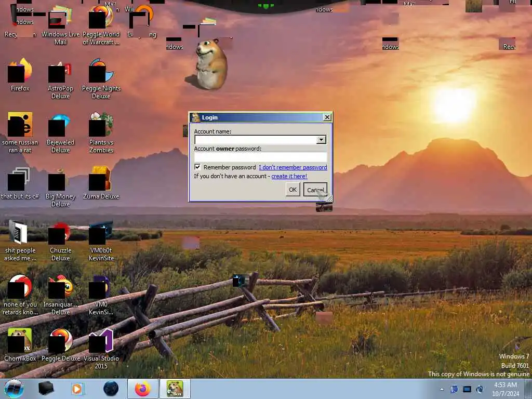Viewport: 532px width, 399px height.
Task: Launch Insaniquarium Deluxe desktop icon
Action: [x=60, y=295]
